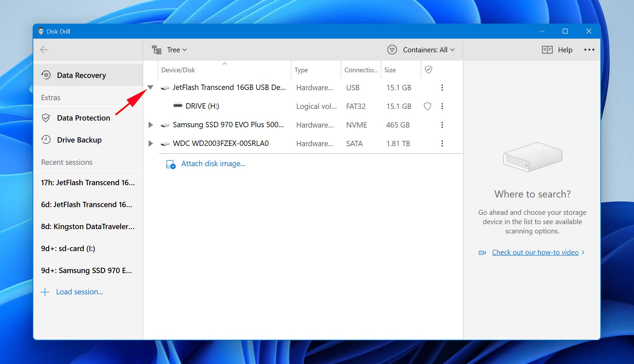Click Load session link
The width and height of the screenshot is (634, 364).
tap(79, 292)
